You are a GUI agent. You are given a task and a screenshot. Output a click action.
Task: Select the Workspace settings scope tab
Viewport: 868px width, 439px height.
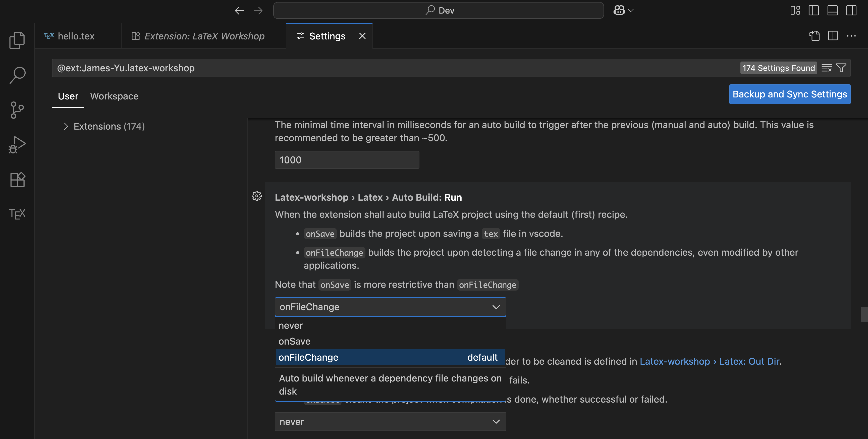114,96
